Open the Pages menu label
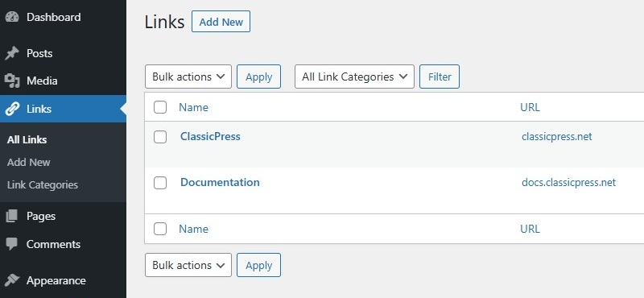This screenshot has height=298, width=644. (41, 216)
